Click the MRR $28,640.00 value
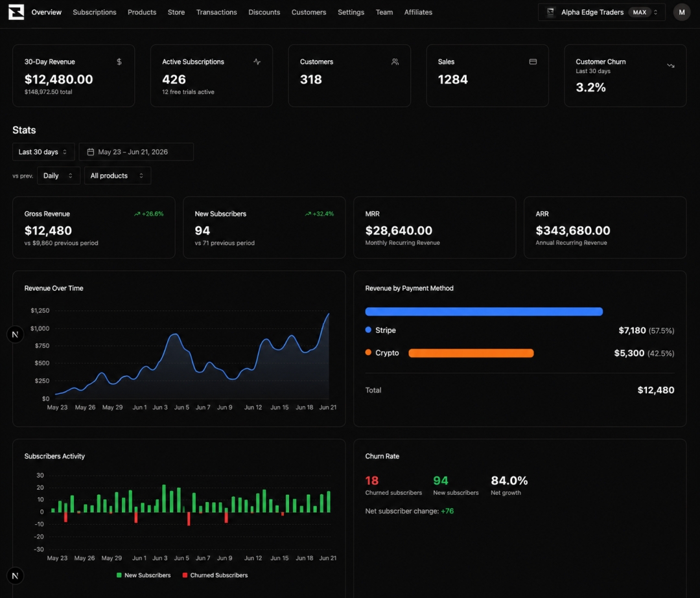 pyautogui.click(x=399, y=231)
